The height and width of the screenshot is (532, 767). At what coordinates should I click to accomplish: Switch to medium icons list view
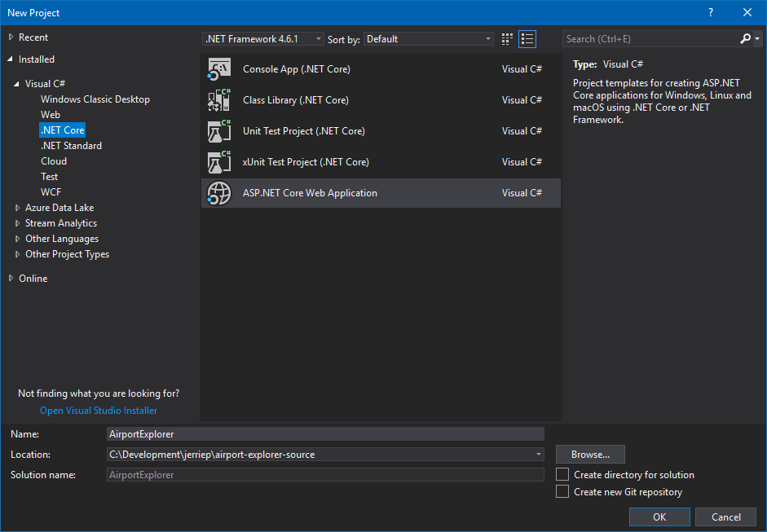coord(527,39)
